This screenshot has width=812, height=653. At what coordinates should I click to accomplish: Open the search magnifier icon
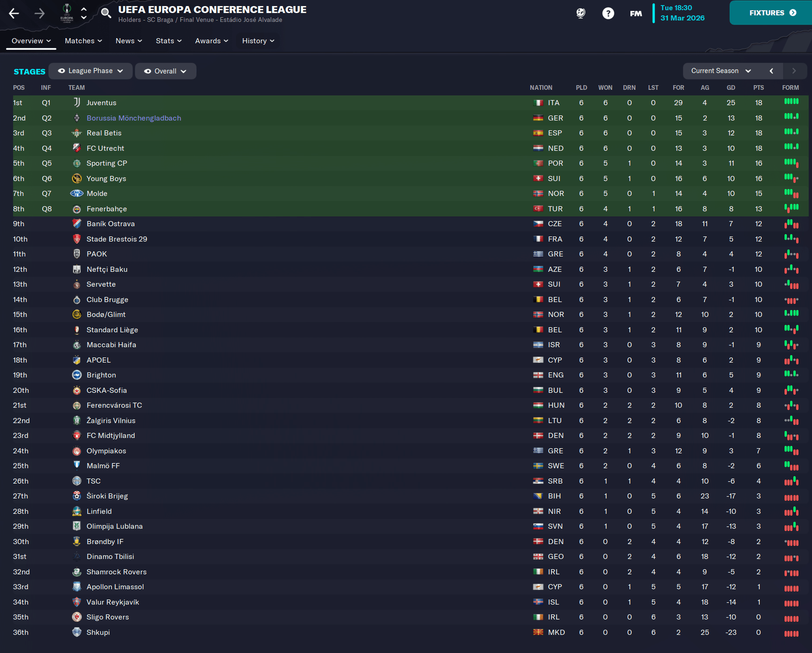pyautogui.click(x=106, y=13)
